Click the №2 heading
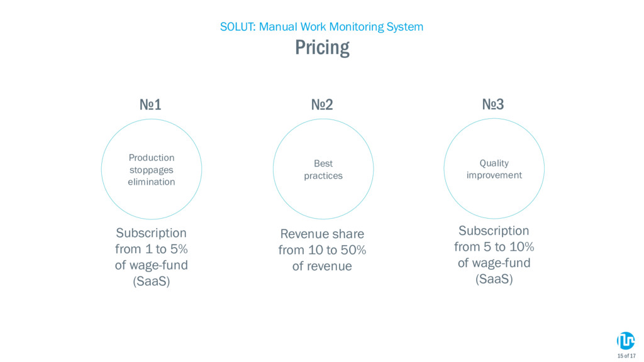Image resolution: width=644 pixels, height=362 pixels. click(x=322, y=105)
